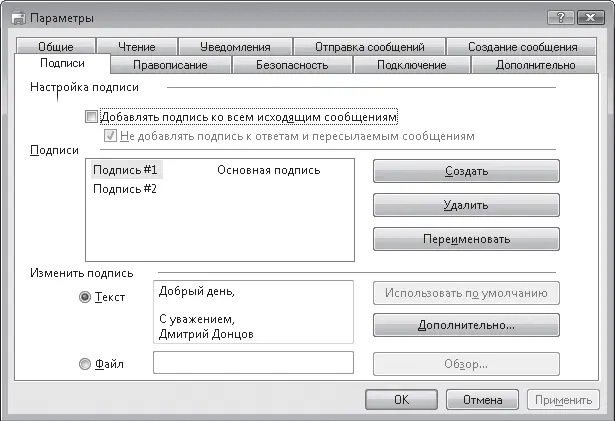Open the Правописание tab
The height and width of the screenshot is (421, 615).
(170, 65)
